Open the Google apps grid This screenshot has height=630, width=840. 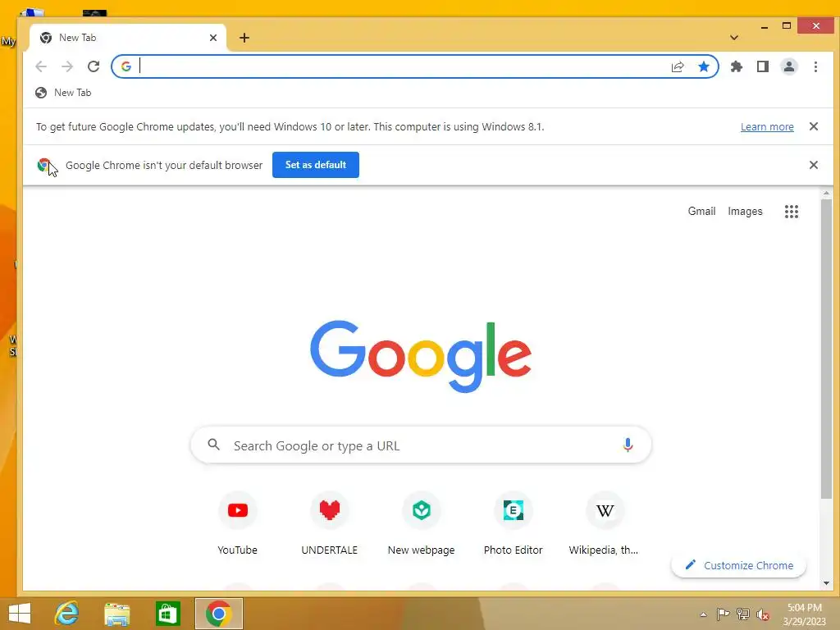coord(792,211)
